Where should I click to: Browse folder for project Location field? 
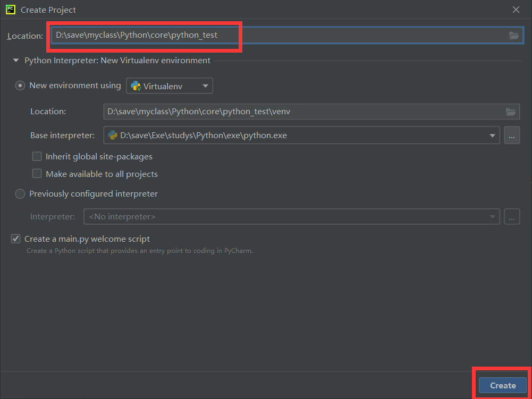coord(514,35)
